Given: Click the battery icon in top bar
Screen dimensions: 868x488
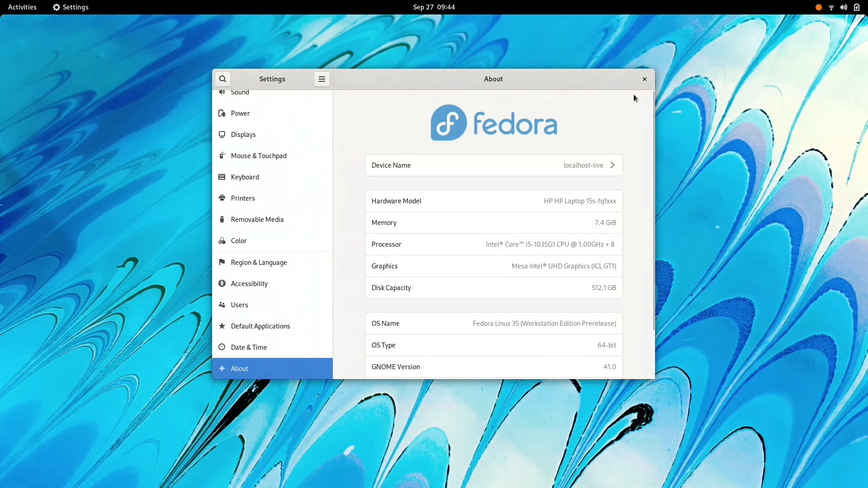Looking at the screenshot, I should [856, 7].
